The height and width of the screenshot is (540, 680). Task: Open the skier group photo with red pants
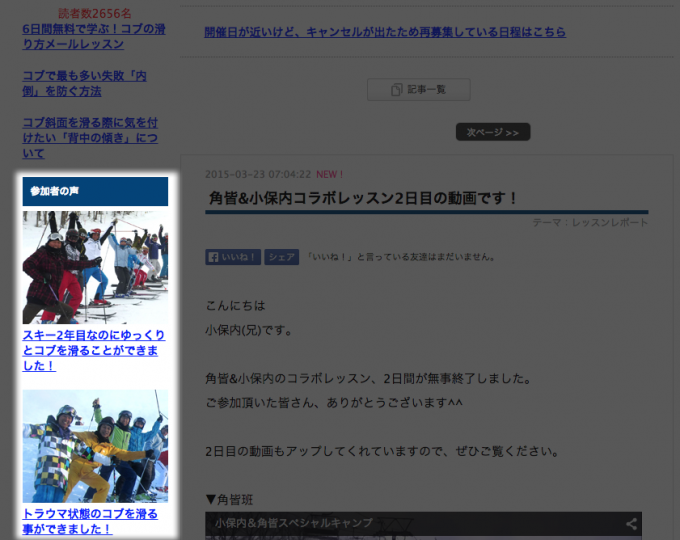coord(95,267)
